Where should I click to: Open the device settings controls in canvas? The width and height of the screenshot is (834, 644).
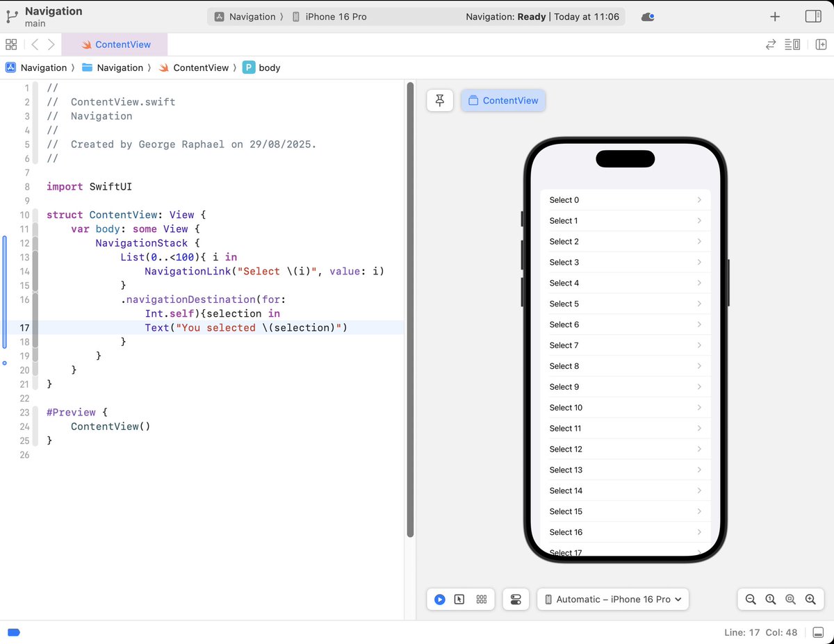(516, 599)
